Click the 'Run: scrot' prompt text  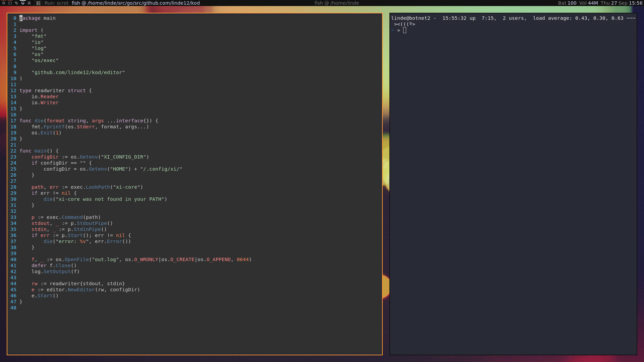coord(56,3)
